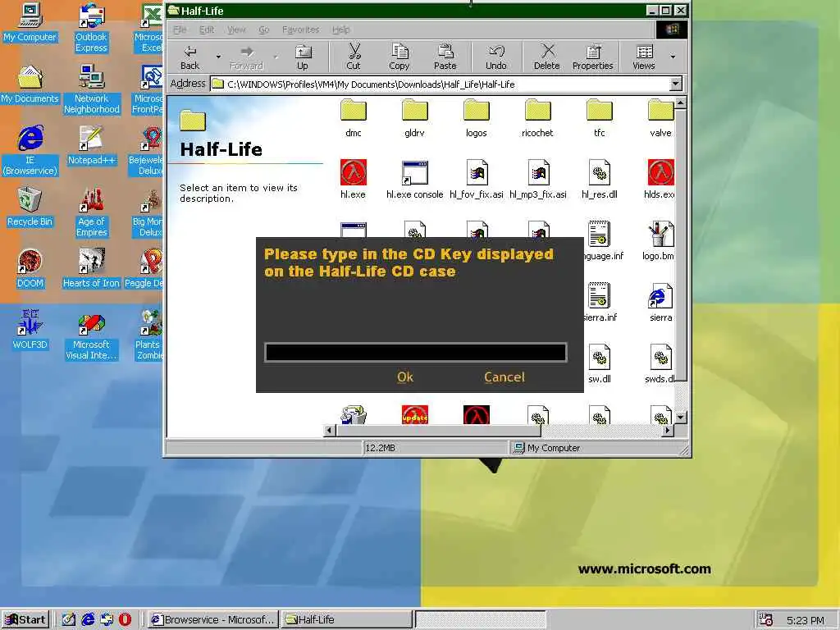Open the Help menu
This screenshot has width=840, height=630.
(340, 30)
